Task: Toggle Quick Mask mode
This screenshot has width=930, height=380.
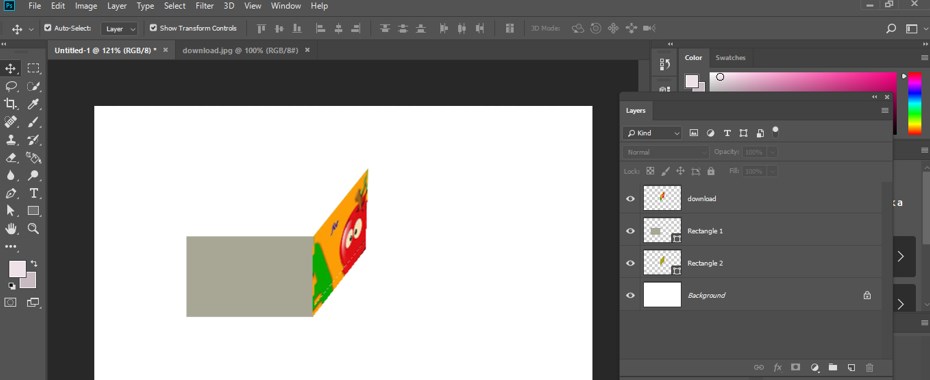Action: [11, 302]
